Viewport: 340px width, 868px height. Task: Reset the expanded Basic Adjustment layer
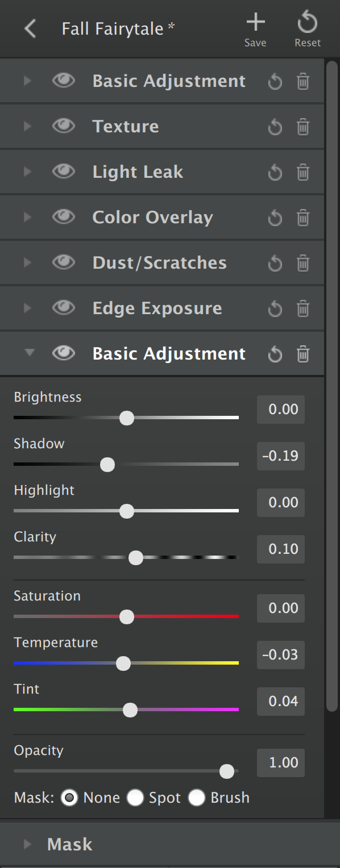click(275, 354)
